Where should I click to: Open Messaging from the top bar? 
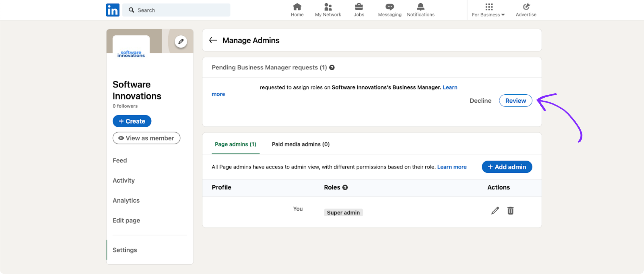(x=389, y=8)
